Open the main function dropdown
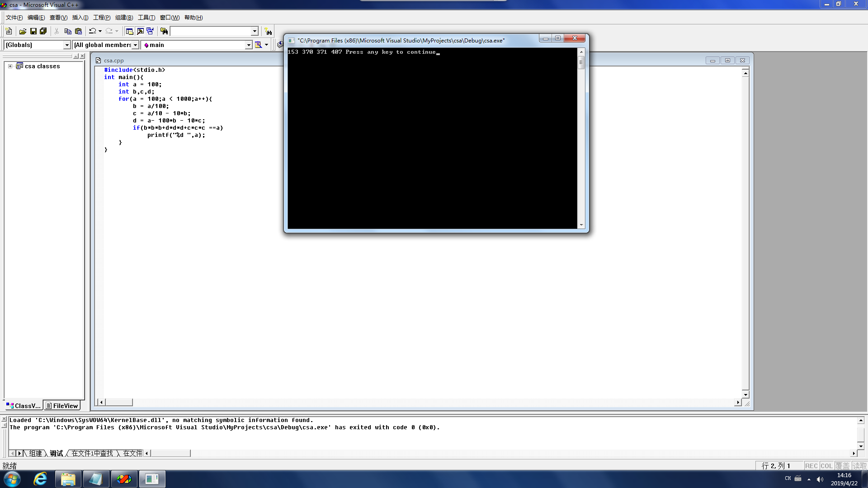The width and height of the screenshot is (868, 488). click(248, 45)
